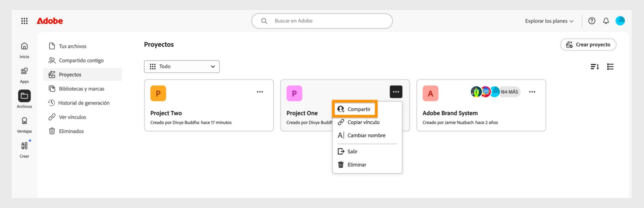644x208 pixels.
Task: Choose Eliminar from context menu
Action: (x=367, y=164)
